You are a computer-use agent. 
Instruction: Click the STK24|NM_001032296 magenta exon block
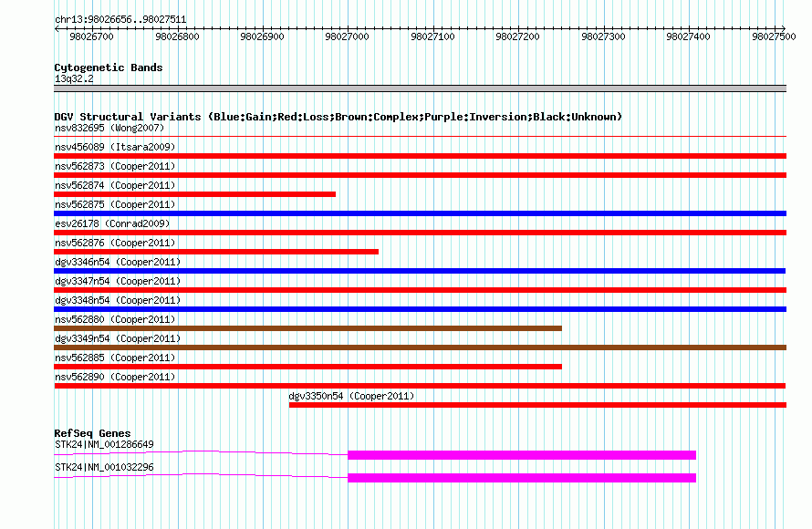522,478
